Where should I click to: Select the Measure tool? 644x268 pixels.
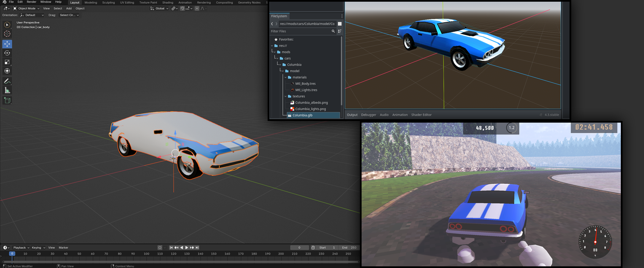coord(7,90)
